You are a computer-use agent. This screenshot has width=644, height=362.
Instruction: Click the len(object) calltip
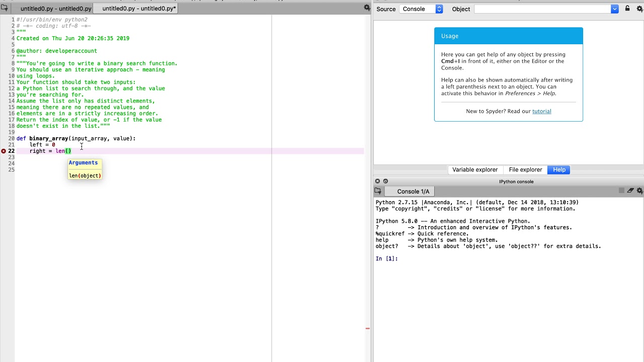coord(85,175)
